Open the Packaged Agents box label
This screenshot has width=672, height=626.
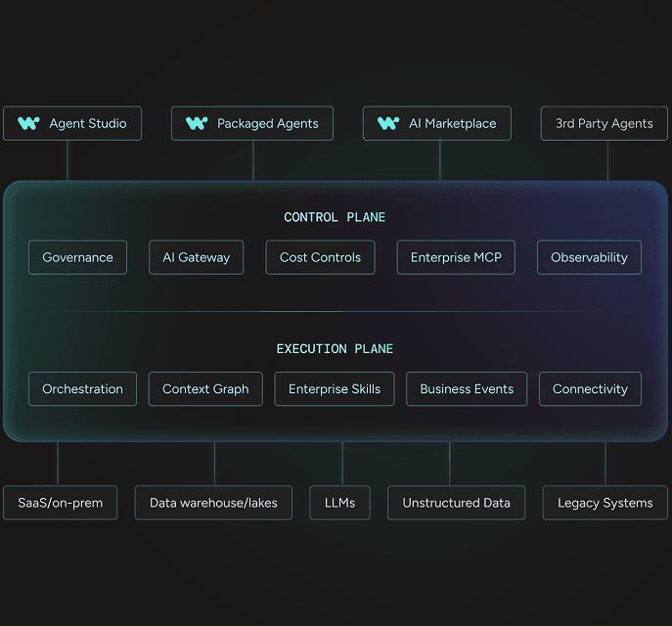point(268,124)
